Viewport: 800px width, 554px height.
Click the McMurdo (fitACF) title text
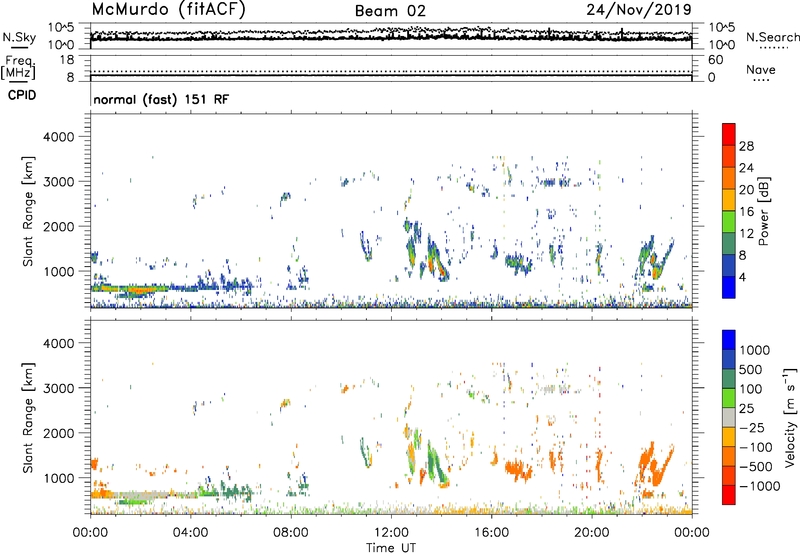click(168, 10)
